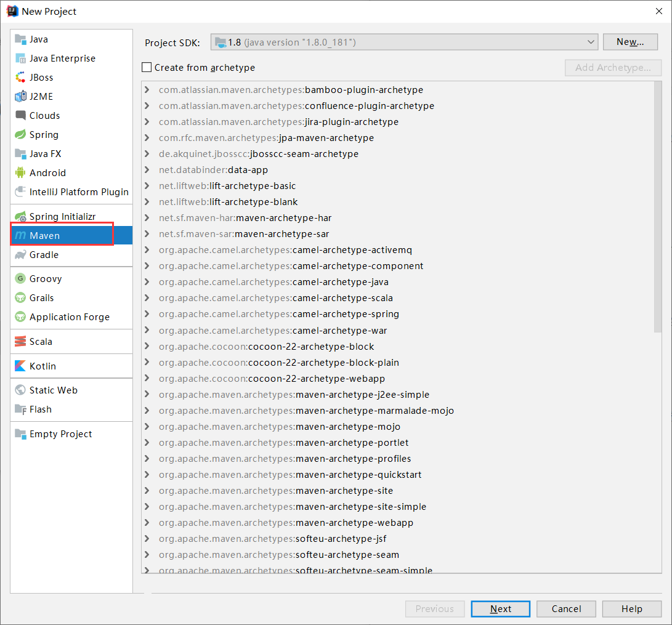Select the J2ME icon
Screen dimensions: 672x625
click(x=21, y=96)
